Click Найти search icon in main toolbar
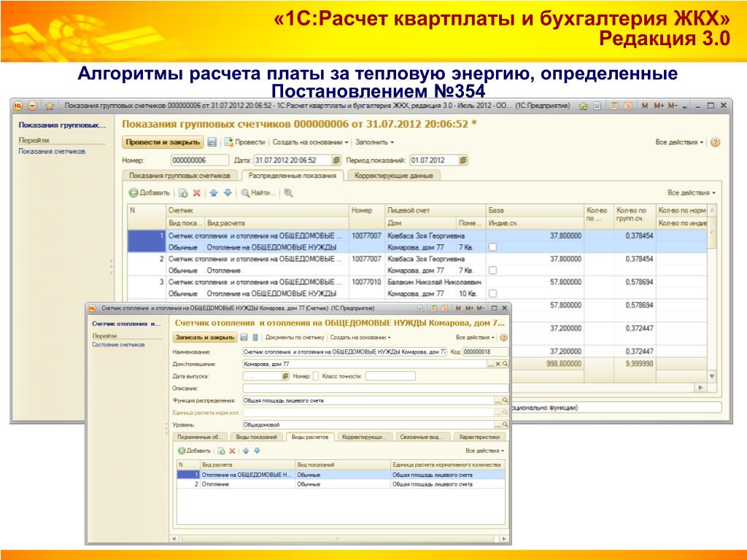Viewport: 747px width, 560px height. (x=245, y=192)
